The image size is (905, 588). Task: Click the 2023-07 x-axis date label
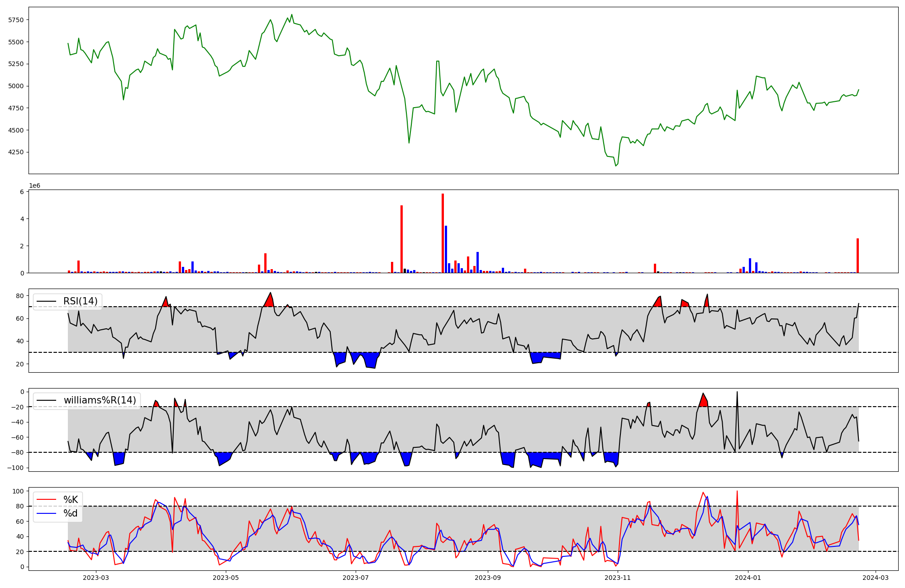click(356, 578)
